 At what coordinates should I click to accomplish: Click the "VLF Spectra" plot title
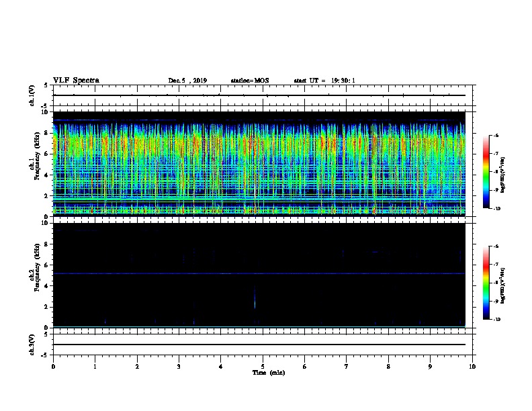76,81
